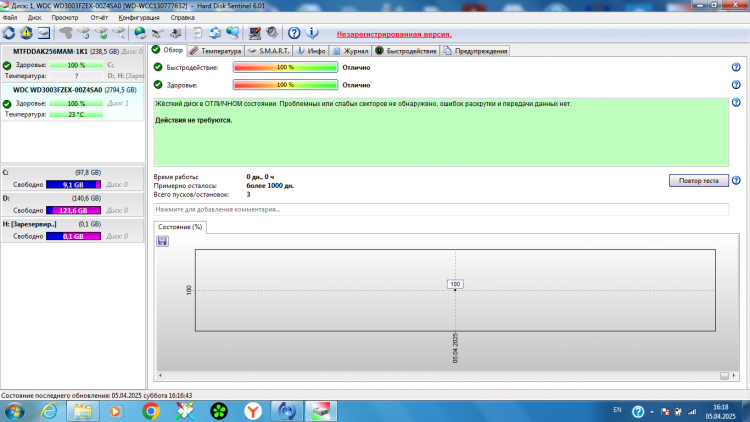
Task: Click the C: drive free space bar
Action: [73, 185]
